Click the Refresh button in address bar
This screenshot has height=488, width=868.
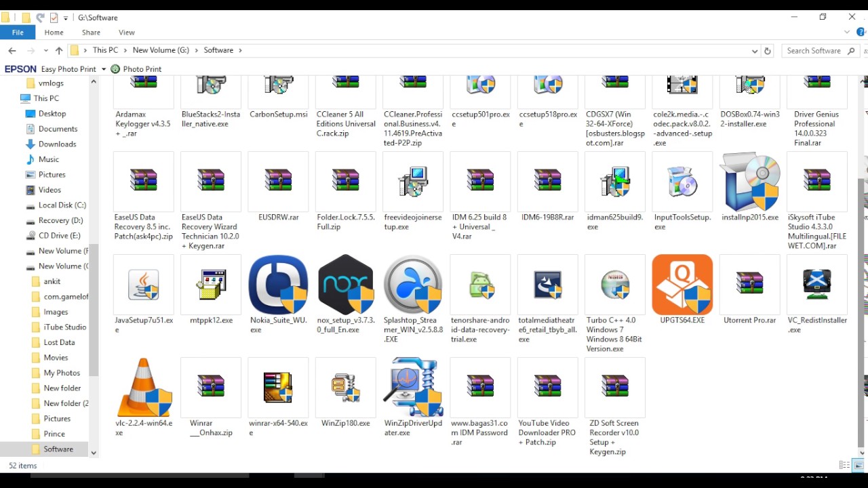click(768, 51)
